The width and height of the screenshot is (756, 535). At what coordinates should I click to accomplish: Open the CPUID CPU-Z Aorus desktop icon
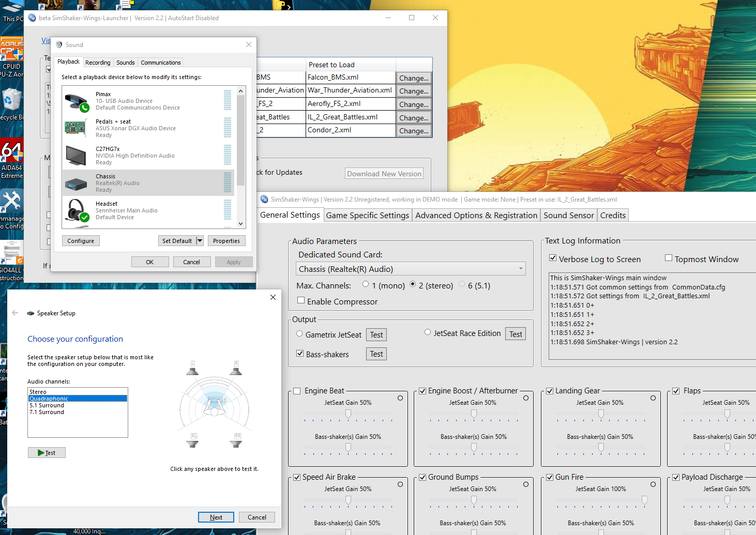(11, 57)
